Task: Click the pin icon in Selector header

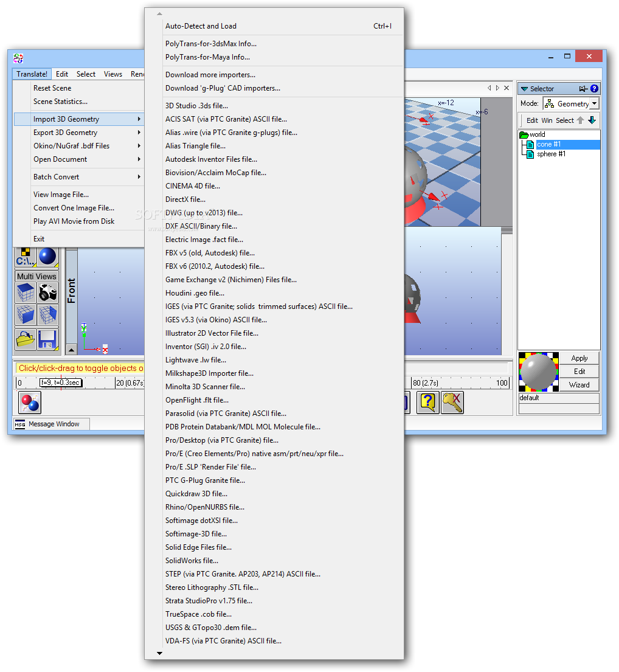Action: click(583, 89)
